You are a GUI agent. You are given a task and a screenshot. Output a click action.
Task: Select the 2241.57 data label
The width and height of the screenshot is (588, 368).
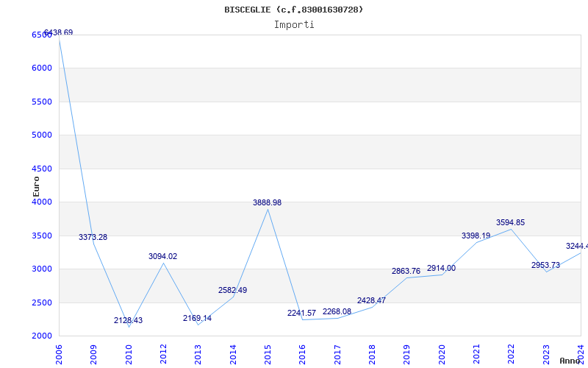302,314
